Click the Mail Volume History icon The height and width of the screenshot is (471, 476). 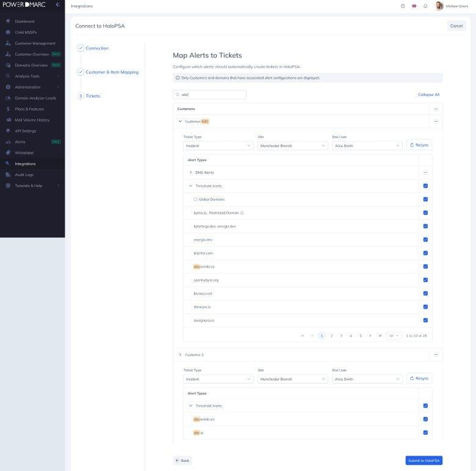(8, 120)
